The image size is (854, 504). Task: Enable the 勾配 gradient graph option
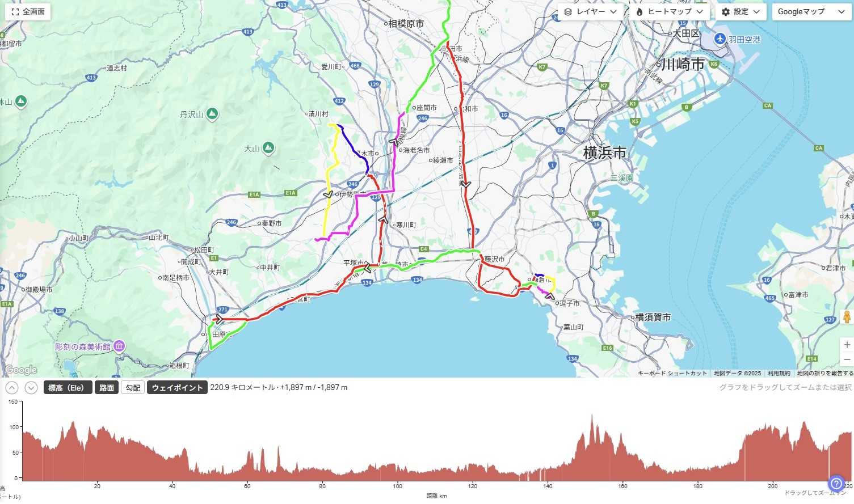(133, 388)
